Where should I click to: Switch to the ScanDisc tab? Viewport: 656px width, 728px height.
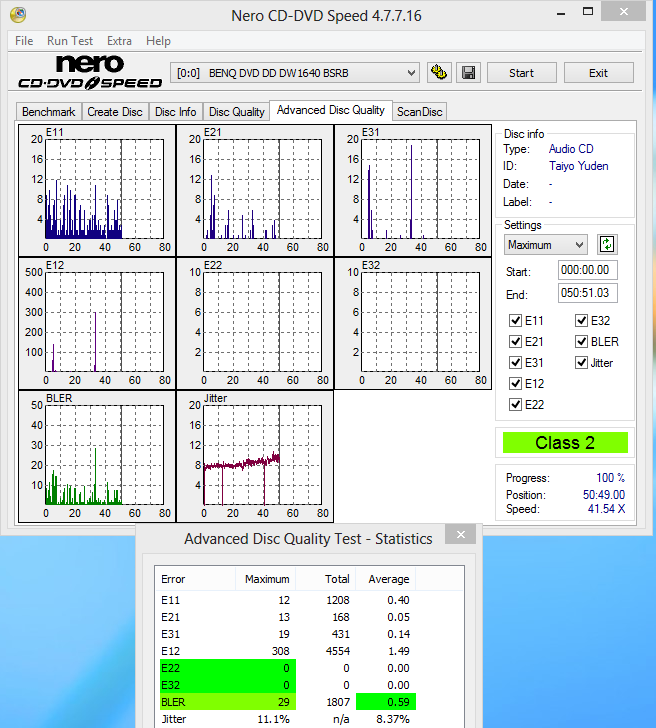pyautogui.click(x=420, y=112)
